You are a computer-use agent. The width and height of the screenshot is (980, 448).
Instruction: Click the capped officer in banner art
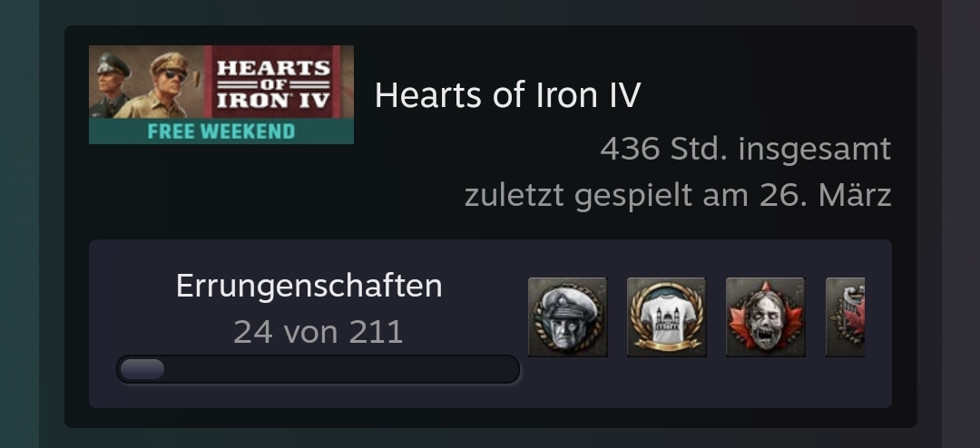111,85
